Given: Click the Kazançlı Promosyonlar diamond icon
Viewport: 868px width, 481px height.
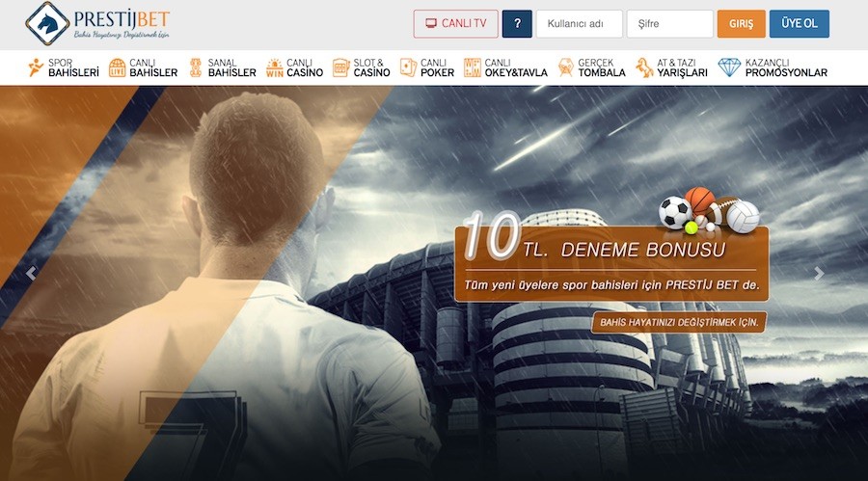Looking at the screenshot, I should coord(729,67).
